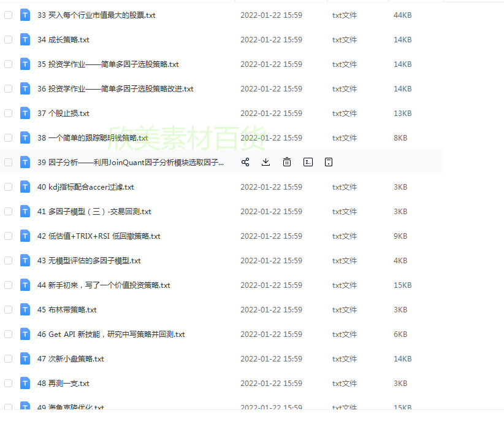This screenshot has height=421, width=504.
Task: Click filename 48 再测一支.txt
Action: click(63, 383)
